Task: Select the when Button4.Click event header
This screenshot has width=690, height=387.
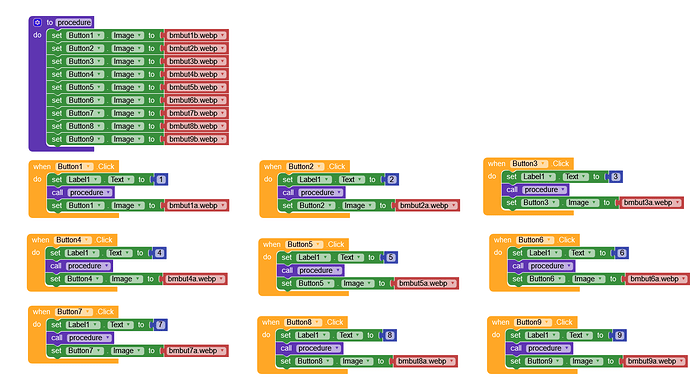Action: tap(72, 240)
